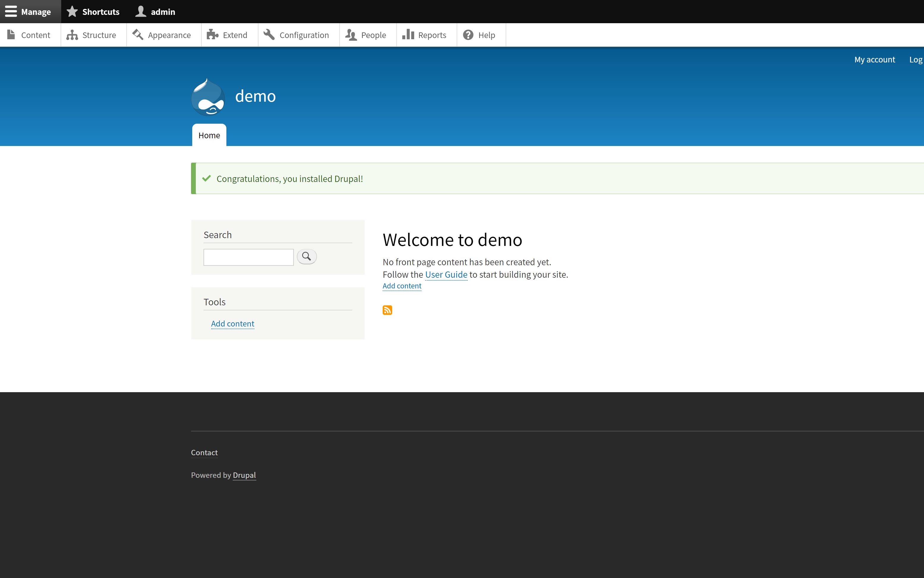Open the Reports admin menu label
This screenshot has height=578, width=924.
432,35
